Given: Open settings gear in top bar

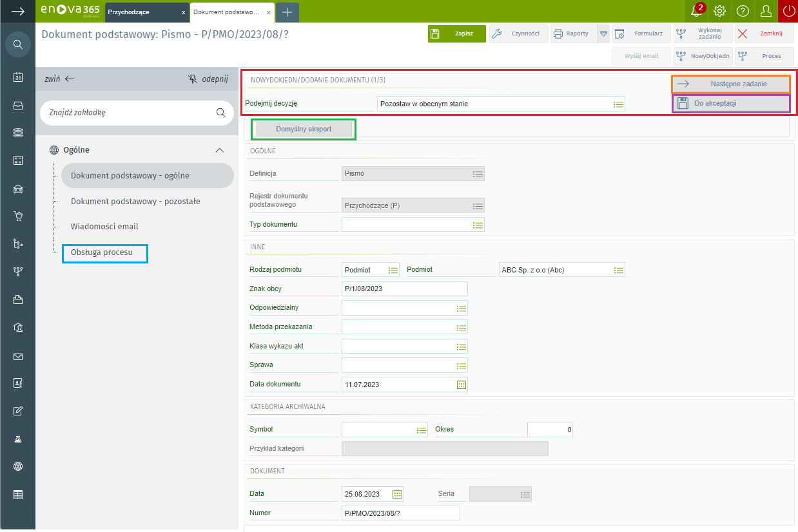Looking at the screenshot, I should tap(720, 11).
